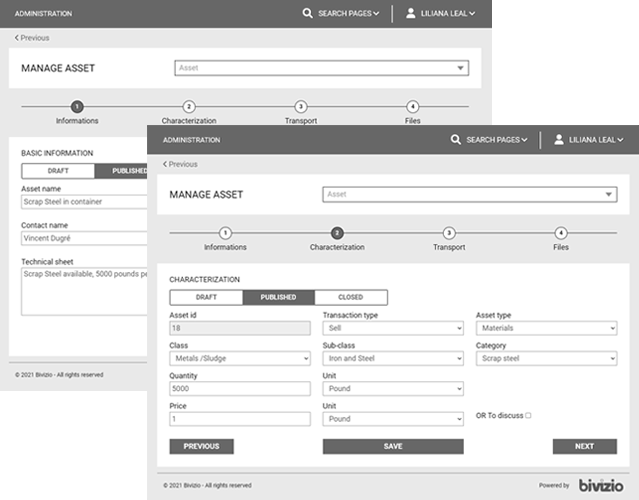639x500 pixels.
Task: Click the user profile icon beside Liliana Leal
Action: click(x=558, y=140)
